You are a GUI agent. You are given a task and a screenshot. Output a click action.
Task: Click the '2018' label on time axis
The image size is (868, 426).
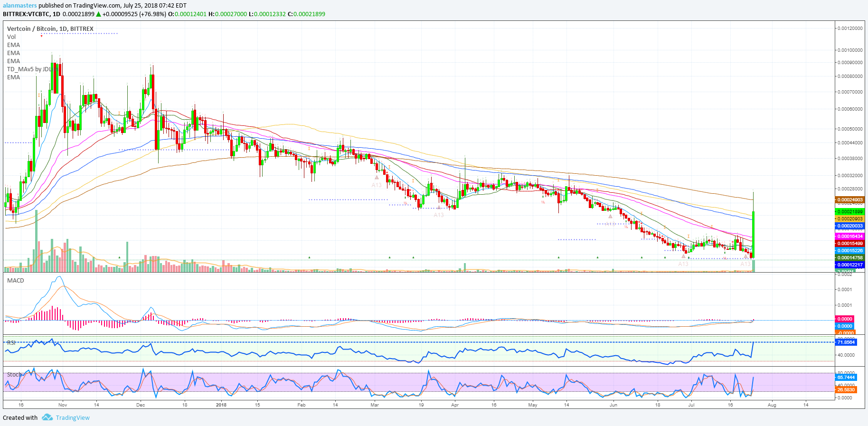click(221, 405)
